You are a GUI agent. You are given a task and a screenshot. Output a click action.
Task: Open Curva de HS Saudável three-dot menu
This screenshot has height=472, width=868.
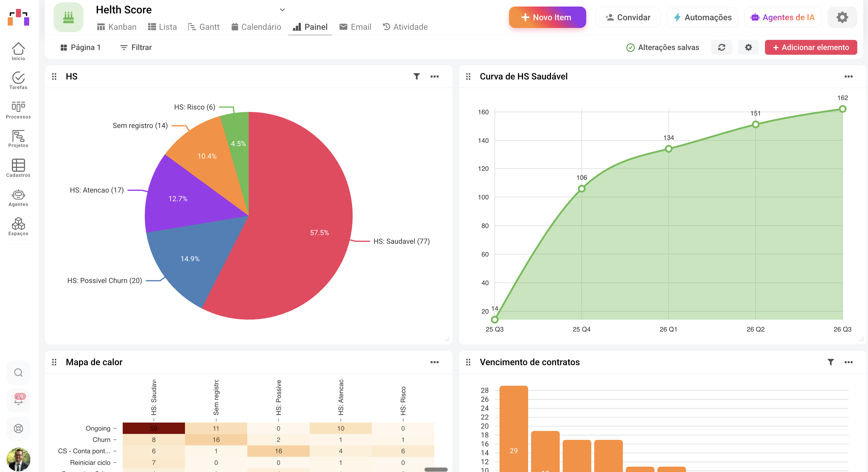point(848,76)
